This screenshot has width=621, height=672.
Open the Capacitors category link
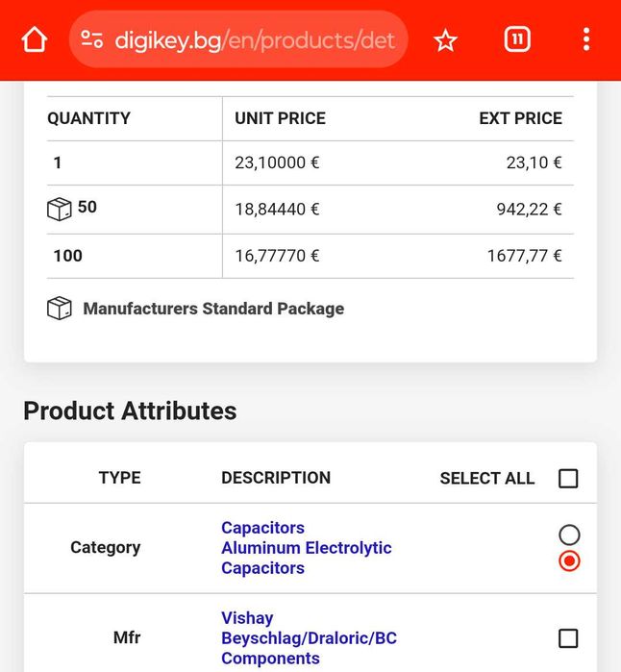[262, 528]
